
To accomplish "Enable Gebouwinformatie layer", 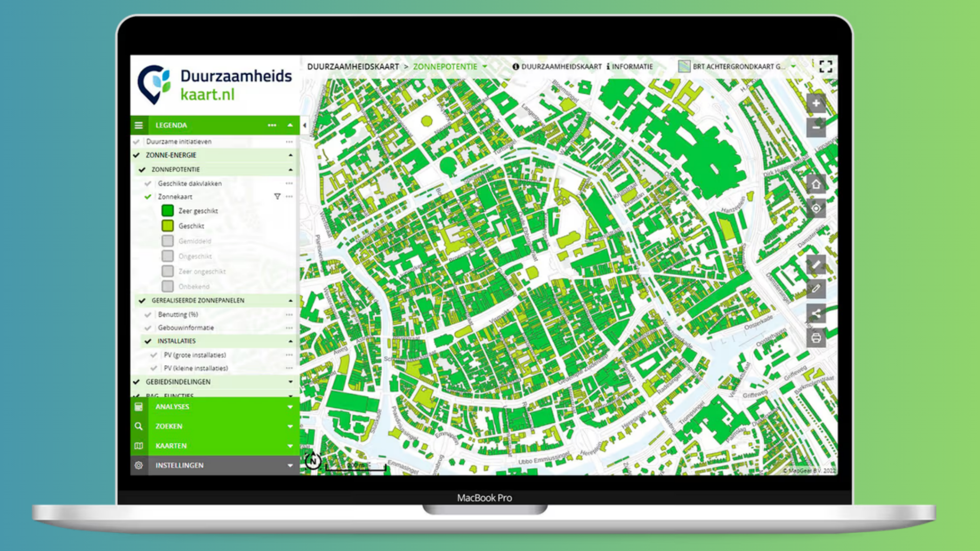I will (x=148, y=328).
